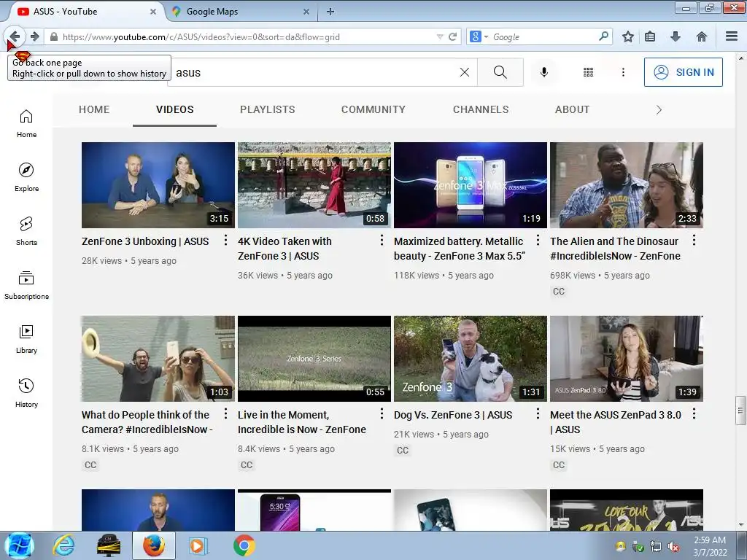
Task: Open options for Live in the Moment video
Action: (x=382, y=414)
